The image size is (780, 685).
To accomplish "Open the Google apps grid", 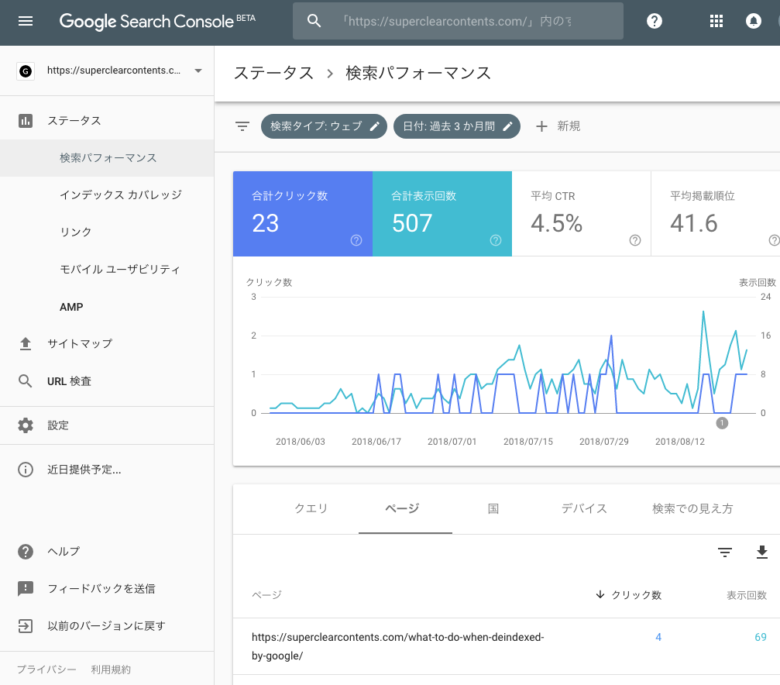I will coord(716,21).
